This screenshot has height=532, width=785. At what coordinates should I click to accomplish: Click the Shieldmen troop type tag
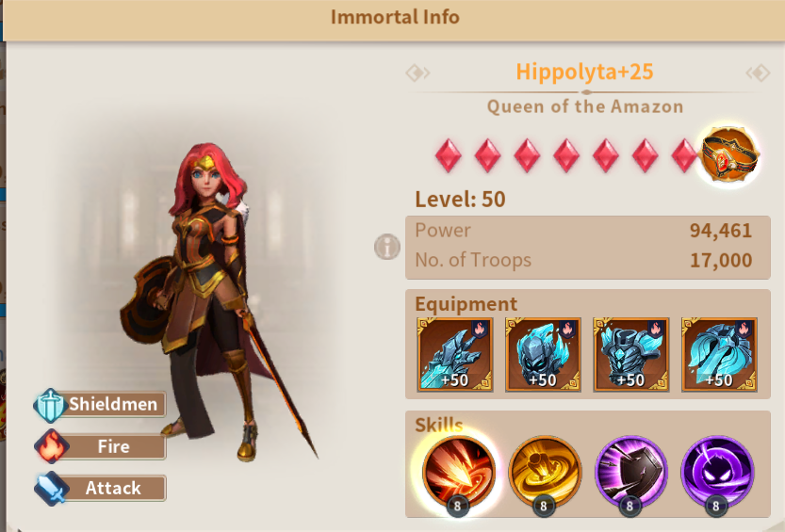(x=100, y=404)
